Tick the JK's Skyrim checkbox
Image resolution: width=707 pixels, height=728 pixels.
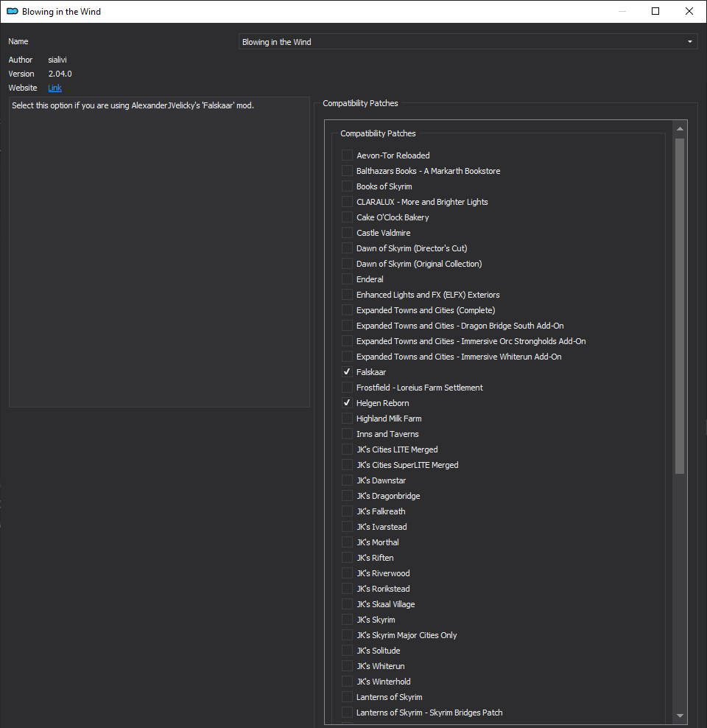[x=347, y=620]
